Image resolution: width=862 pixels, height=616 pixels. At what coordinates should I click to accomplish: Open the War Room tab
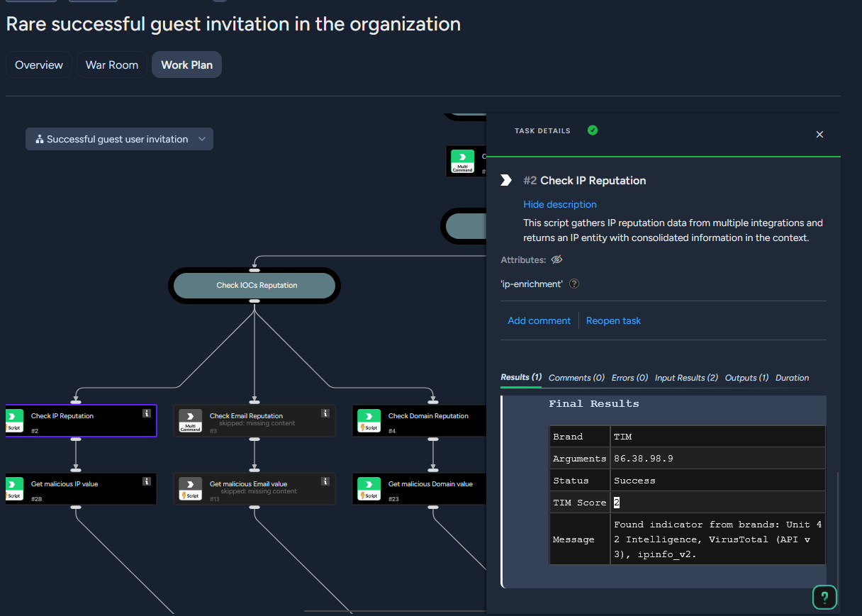(112, 65)
